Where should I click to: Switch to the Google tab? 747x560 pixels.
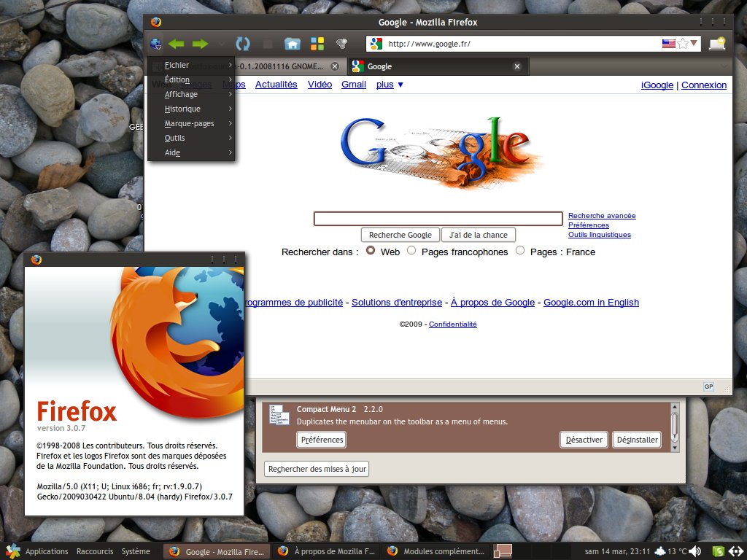[438, 66]
